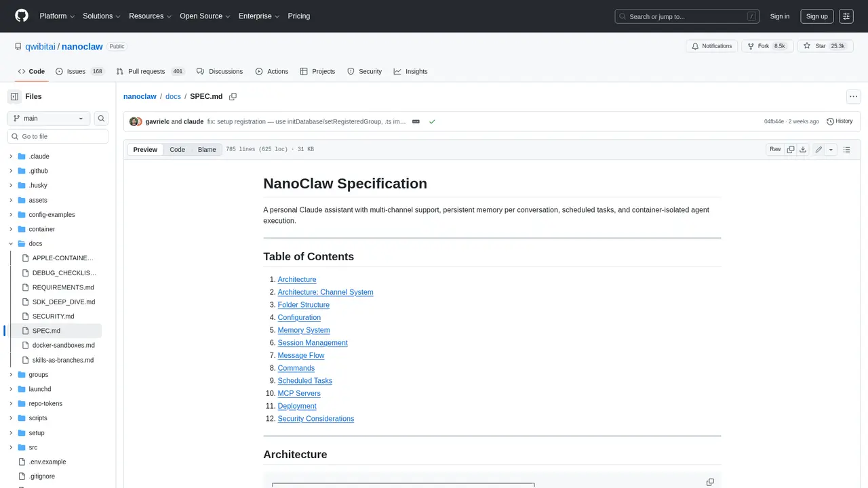Fork the nanoclaw repository
The height and width of the screenshot is (488, 868).
click(x=766, y=46)
